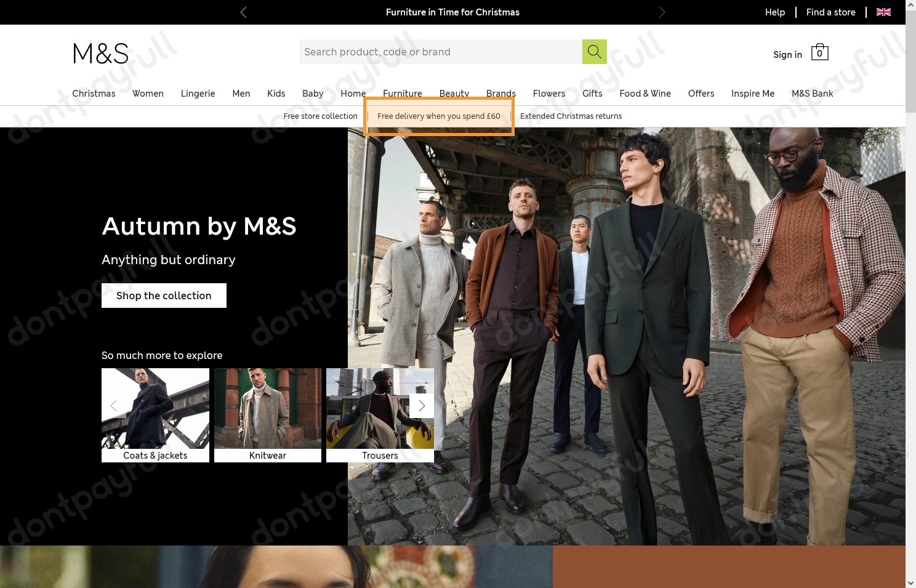The image size is (916, 588).
Task: Open the Christmas menu
Action: (x=94, y=94)
